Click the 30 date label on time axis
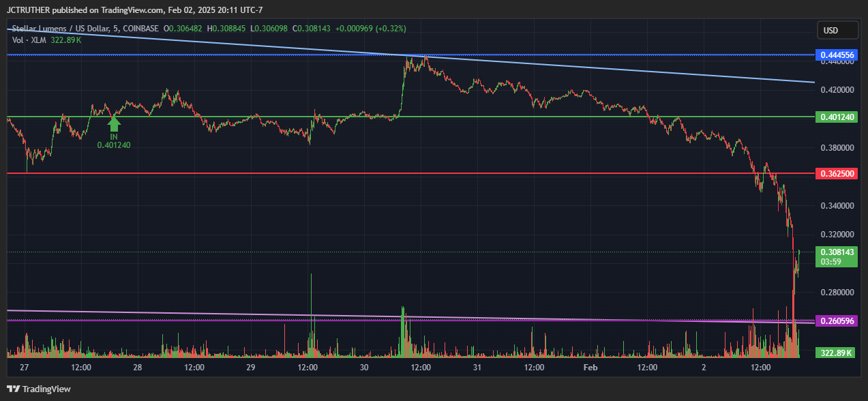868x401 pixels. (x=364, y=368)
